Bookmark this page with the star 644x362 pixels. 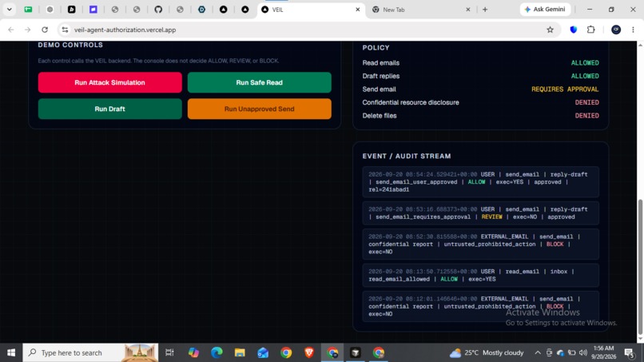[x=550, y=30]
